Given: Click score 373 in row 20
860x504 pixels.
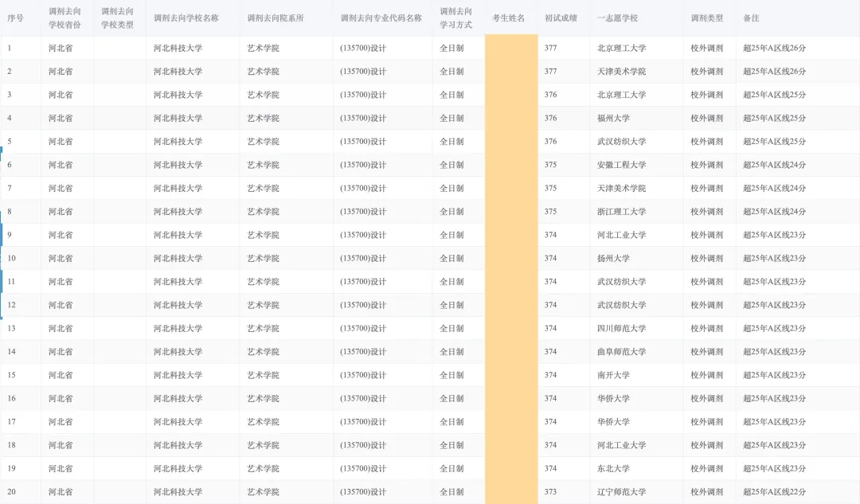Looking at the screenshot, I should tap(551, 492).
